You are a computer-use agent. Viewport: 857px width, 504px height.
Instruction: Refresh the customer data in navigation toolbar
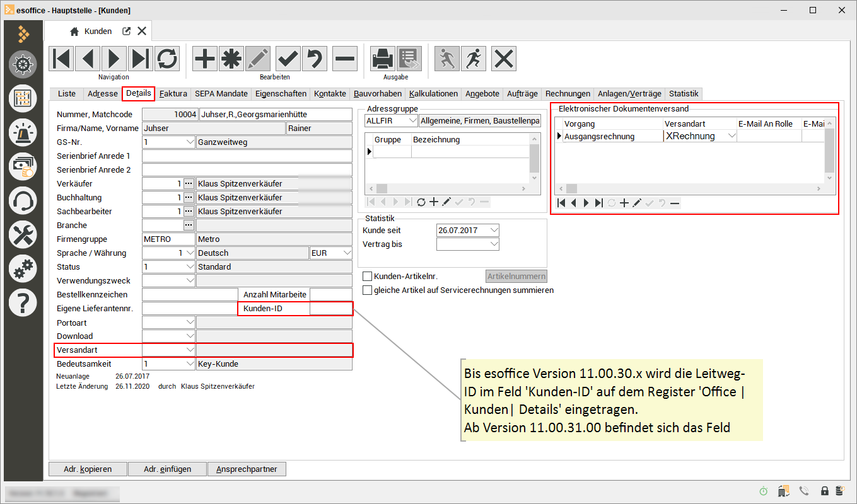[167, 59]
